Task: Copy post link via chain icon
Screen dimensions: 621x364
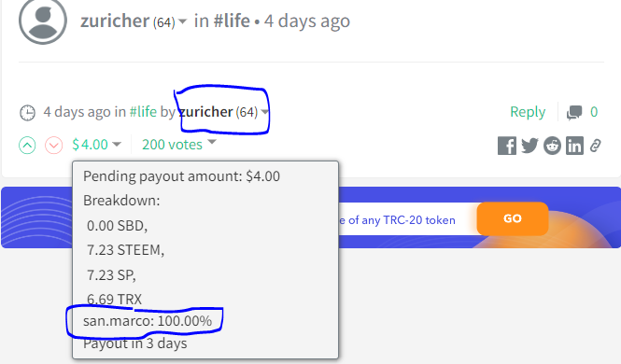Action: pos(595,146)
